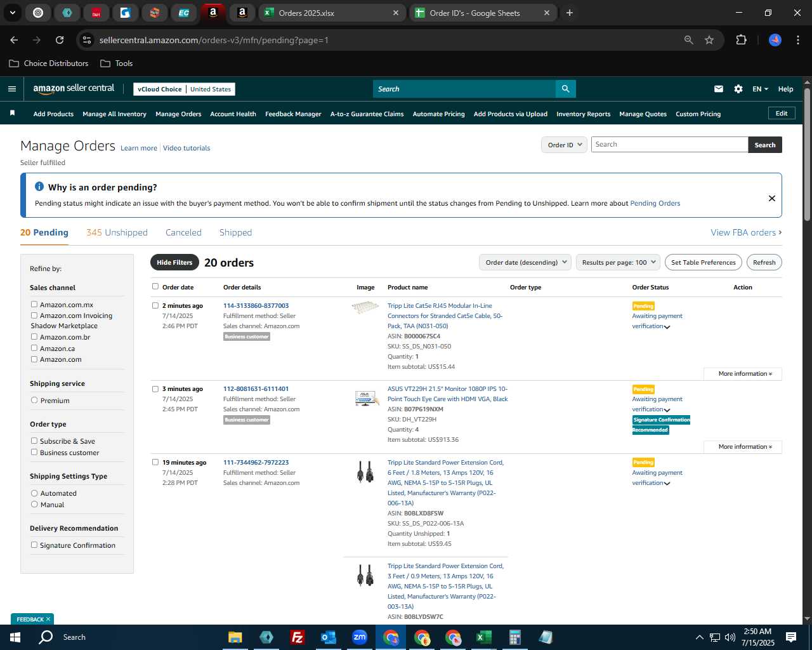Select the Automated shipping settings radio
Viewport: 812px width, 650px height.
[x=34, y=493]
